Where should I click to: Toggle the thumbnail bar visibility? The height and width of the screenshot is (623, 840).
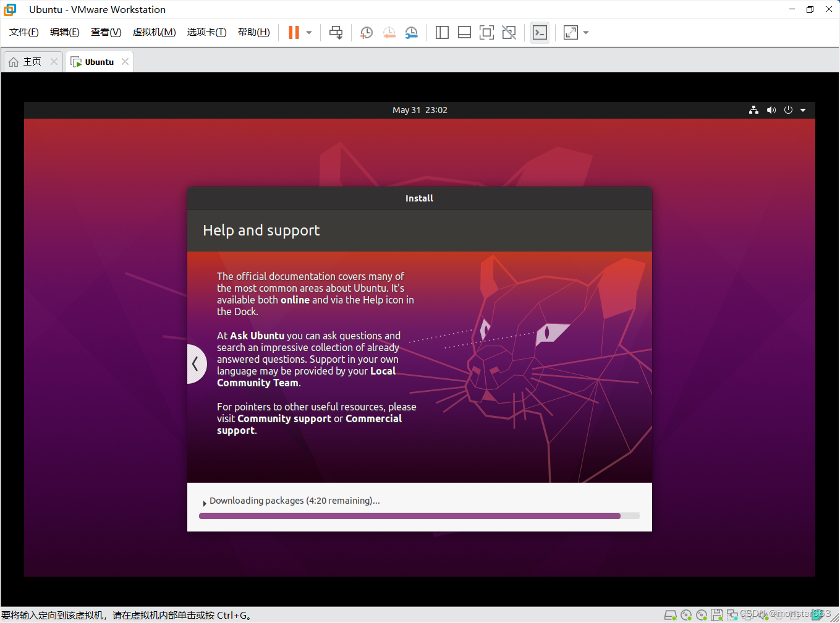pyautogui.click(x=464, y=32)
